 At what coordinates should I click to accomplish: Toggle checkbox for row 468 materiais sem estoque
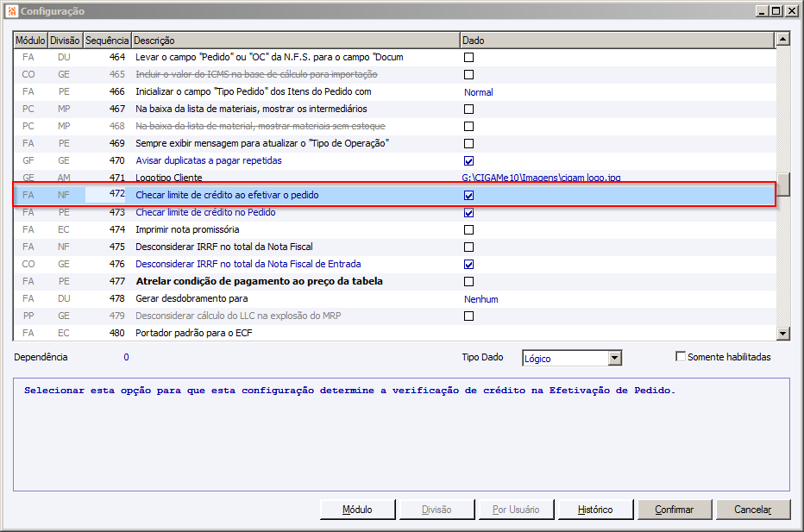coord(468,127)
